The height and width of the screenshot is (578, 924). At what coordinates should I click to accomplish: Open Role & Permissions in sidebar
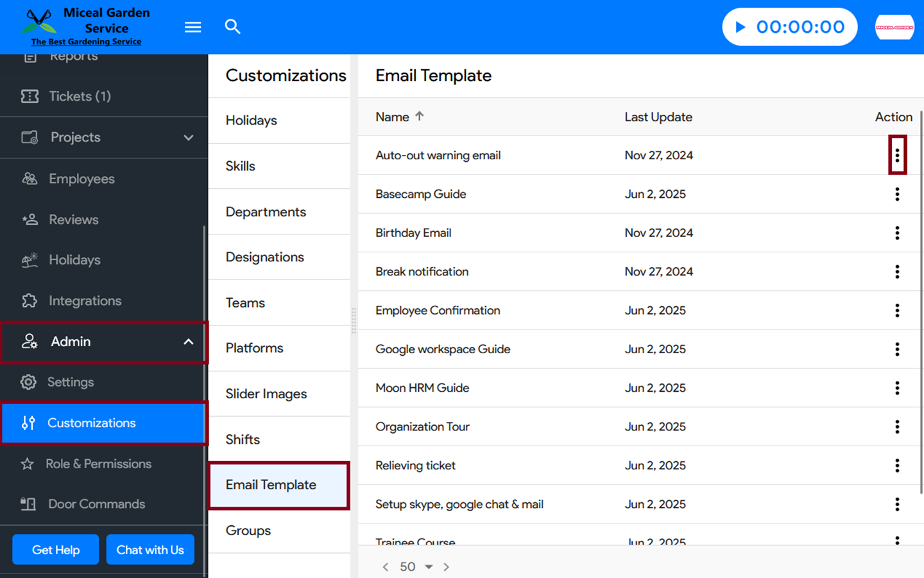coord(98,464)
